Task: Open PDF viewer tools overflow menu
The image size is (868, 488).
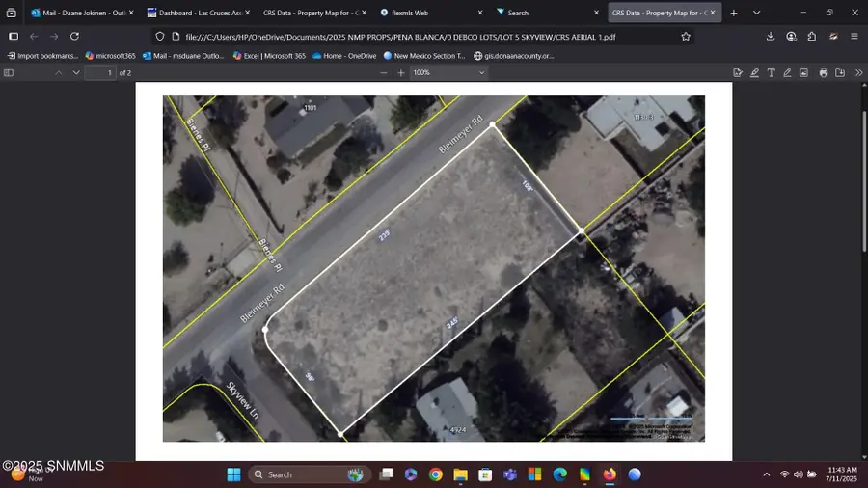Action: pos(859,73)
